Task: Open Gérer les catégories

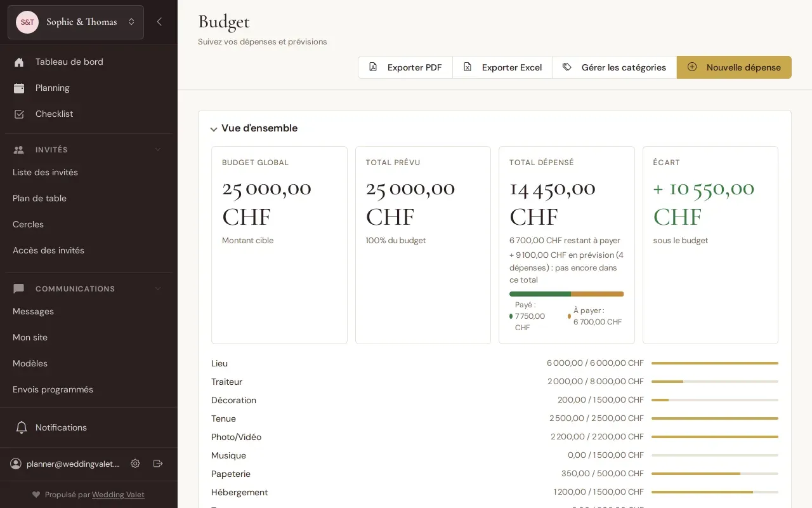Action: point(615,67)
